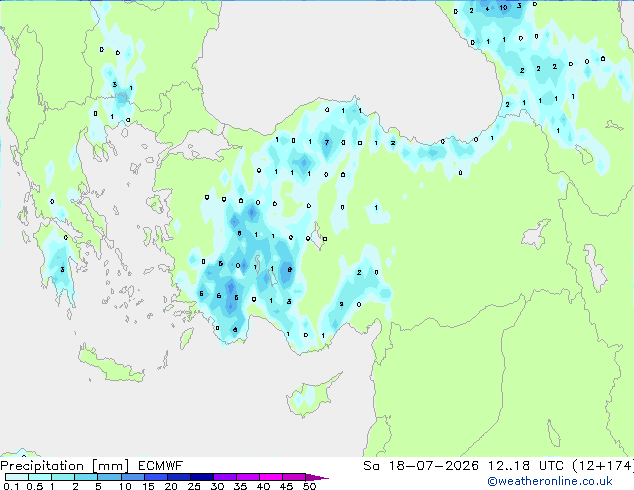Click the legend value '40'
Screen dimensions: 634x490
point(263,486)
